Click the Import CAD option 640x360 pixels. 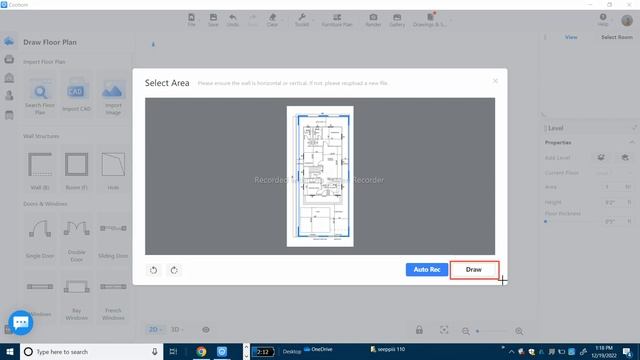click(x=76, y=96)
